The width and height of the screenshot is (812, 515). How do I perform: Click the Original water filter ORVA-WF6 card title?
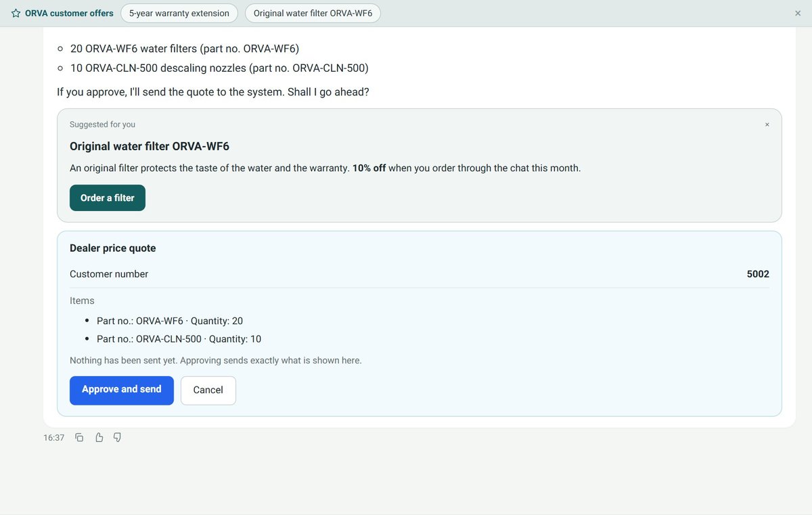coord(150,146)
